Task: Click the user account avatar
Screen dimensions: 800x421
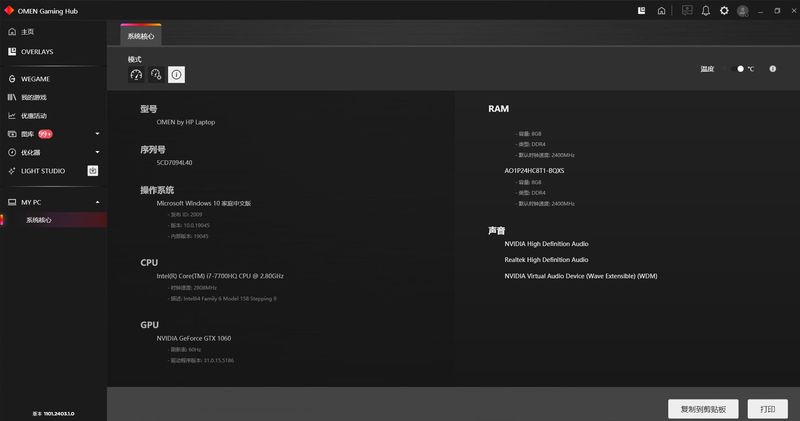Action: [x=742, y=10]
